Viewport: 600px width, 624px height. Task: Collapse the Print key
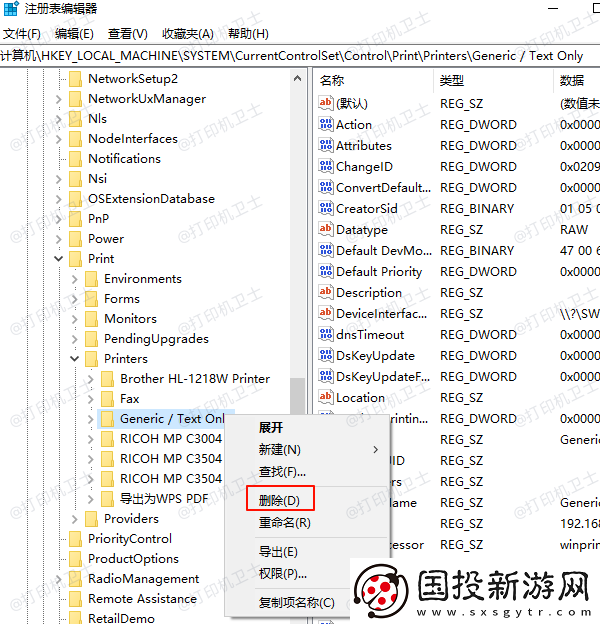[x=58, y=259]
